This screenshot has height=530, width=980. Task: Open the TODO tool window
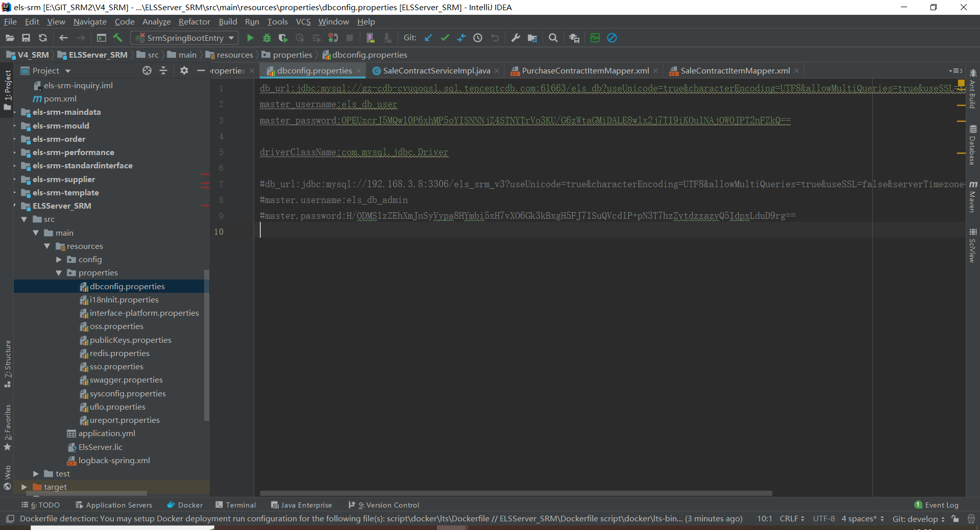pyautogui.click(x=41, y=505)
